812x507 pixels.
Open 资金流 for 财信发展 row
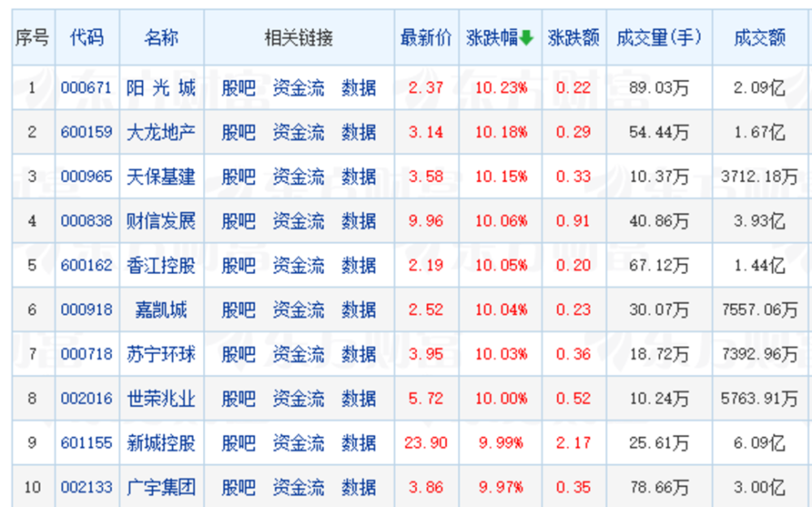[x=299, y=221]
